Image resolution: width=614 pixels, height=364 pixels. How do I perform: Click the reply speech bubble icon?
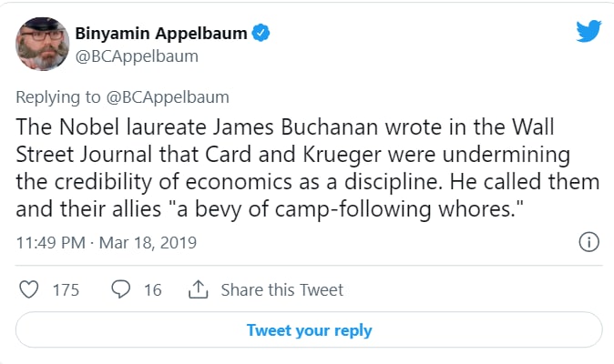point(122,290)
